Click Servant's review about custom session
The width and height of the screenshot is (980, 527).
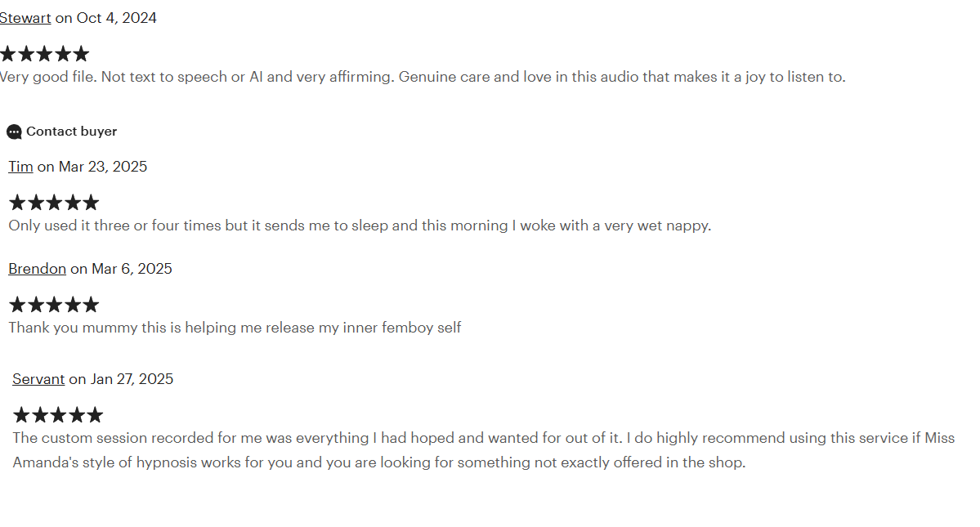coord(484,450)
